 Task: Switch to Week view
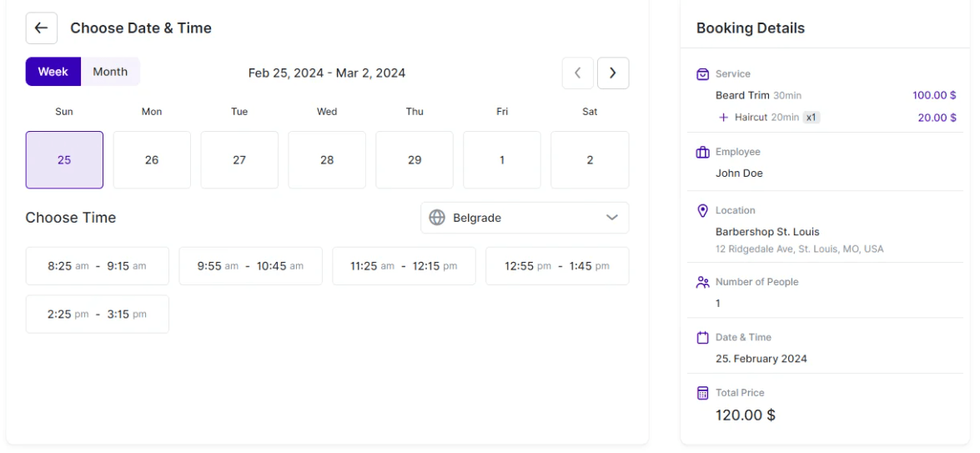(53, 72)
